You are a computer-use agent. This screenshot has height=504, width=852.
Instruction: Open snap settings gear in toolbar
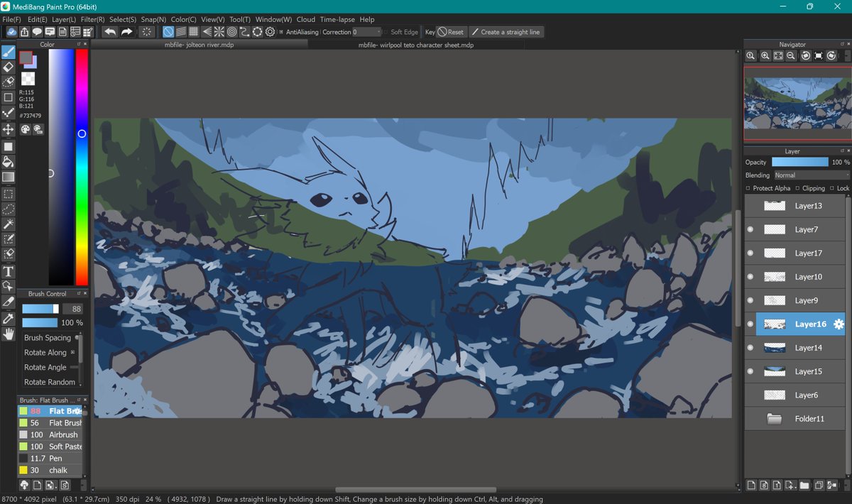(x=270, y=32)
